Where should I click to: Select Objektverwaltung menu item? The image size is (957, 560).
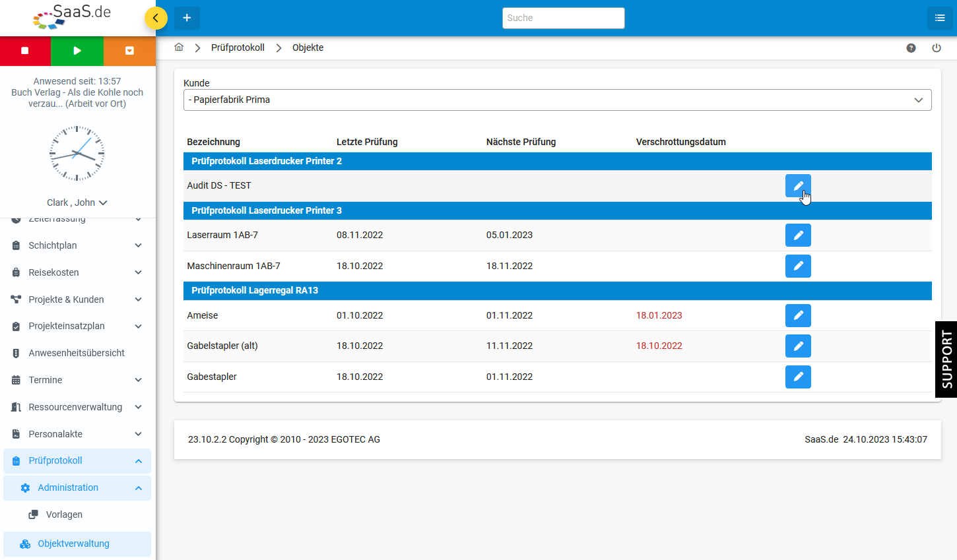click(77, 544)
